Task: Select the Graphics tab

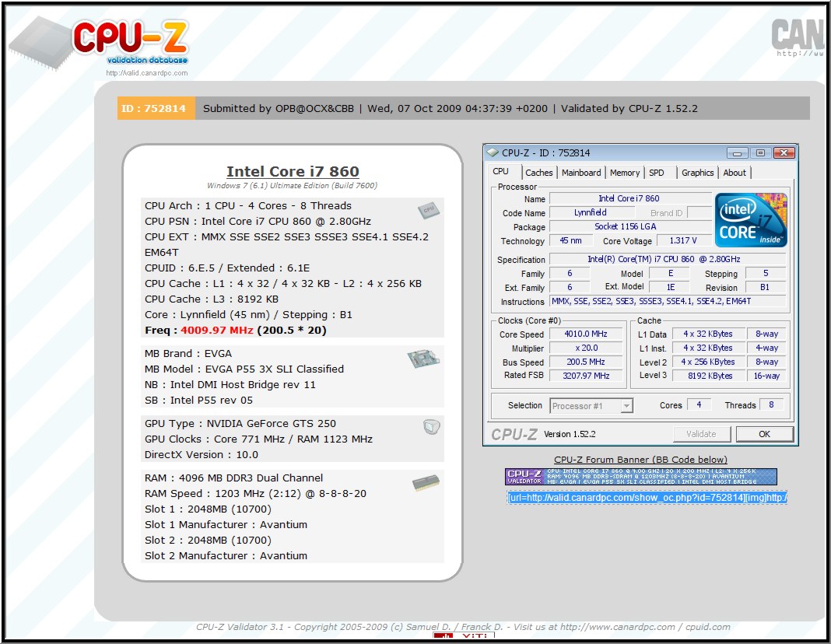Action: coord(697,173)
